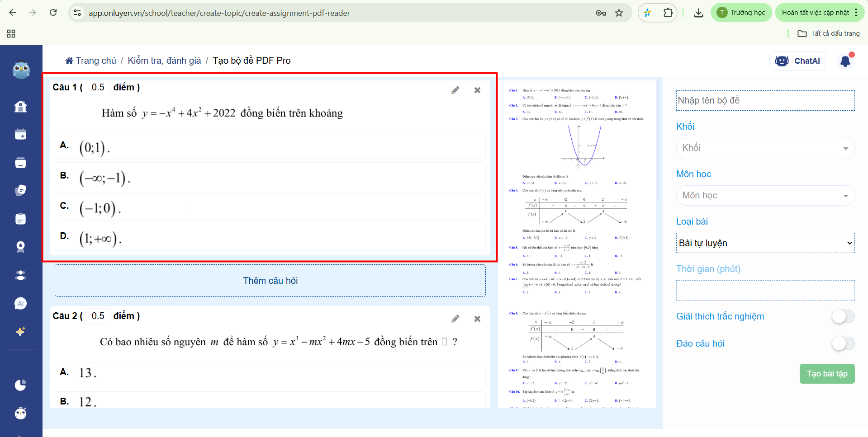Open the AI circle icon in sidebar
Screen dimensions: 868x437
[20, 304]
